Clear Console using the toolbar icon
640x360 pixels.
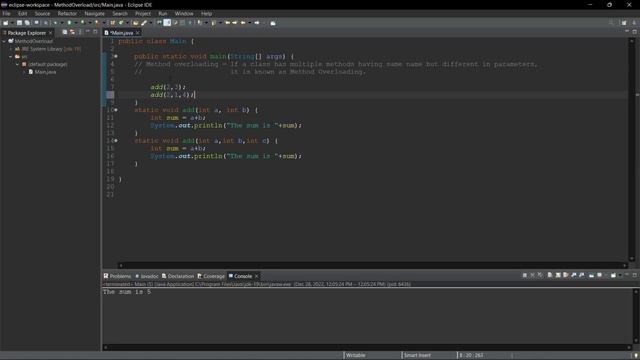tap(550, 276)
